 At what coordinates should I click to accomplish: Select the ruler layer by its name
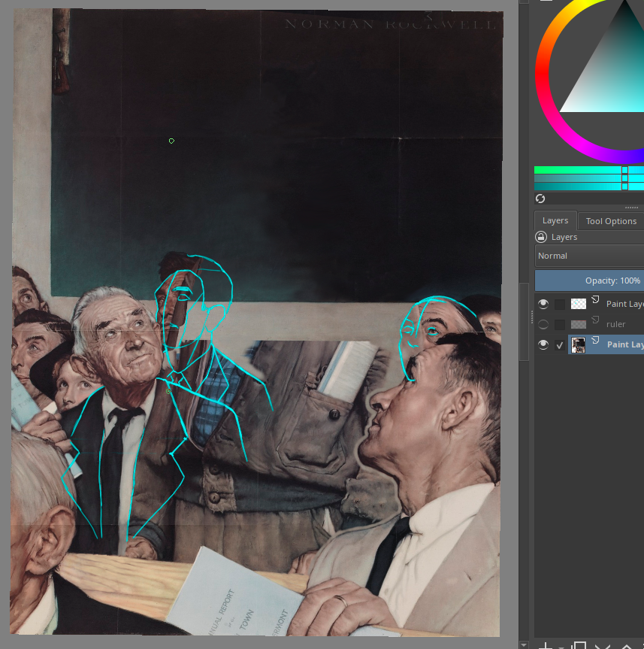[x=616, y=325]
